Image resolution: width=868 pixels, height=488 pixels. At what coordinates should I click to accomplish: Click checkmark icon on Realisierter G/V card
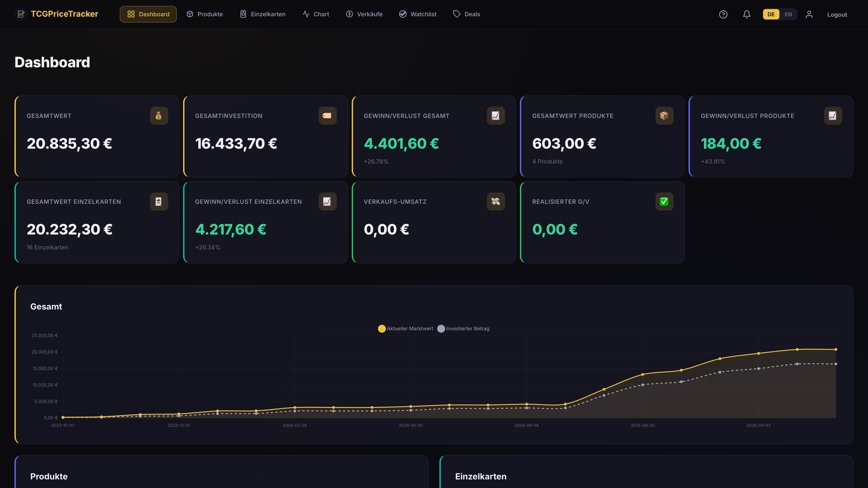pos(664,202)
